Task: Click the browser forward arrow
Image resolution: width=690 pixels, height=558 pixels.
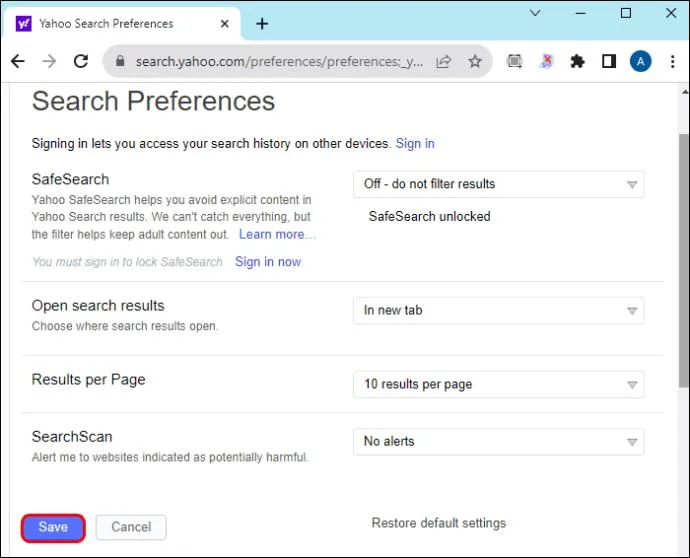Action: click(49, 61)
